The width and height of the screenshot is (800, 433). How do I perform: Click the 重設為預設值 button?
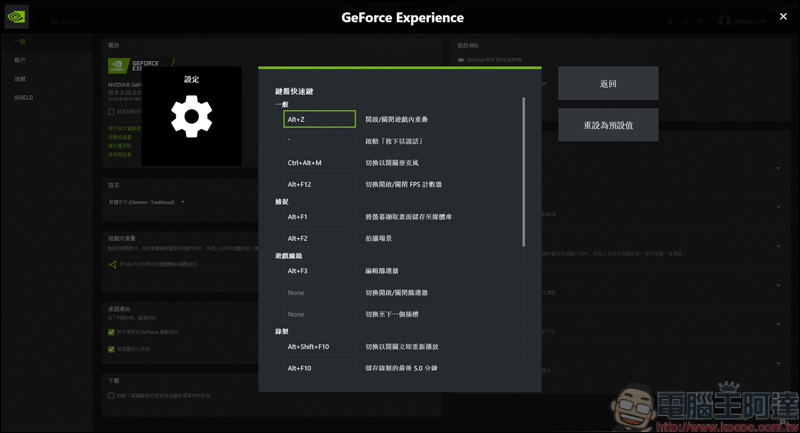608,125
